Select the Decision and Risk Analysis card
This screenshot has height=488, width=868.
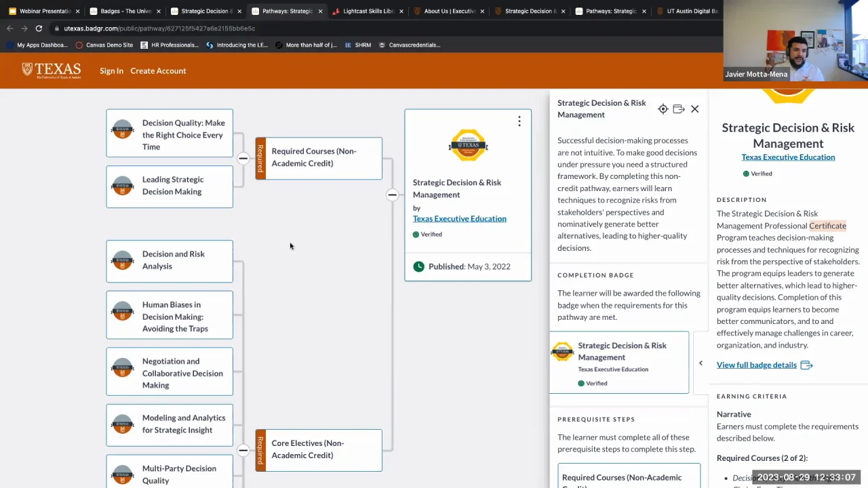170,261
